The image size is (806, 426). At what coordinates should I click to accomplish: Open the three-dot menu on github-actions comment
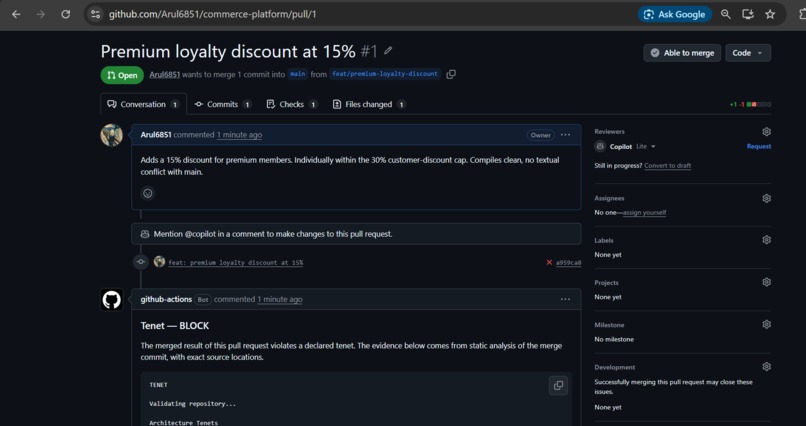(x=565, y=299)
